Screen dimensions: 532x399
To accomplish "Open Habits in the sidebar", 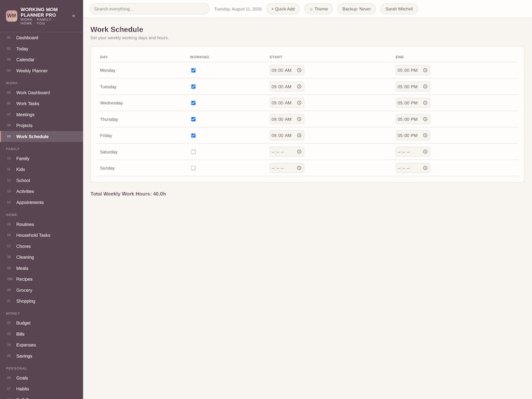I will (42, 389).
